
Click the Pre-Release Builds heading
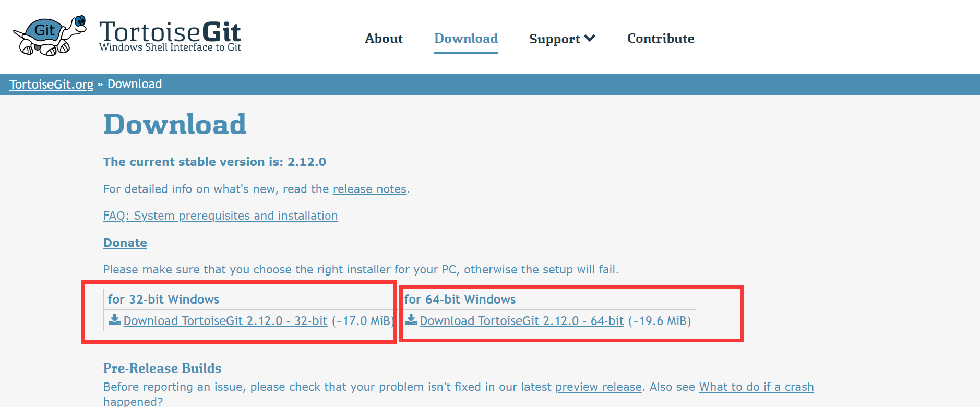click(162, 368)
